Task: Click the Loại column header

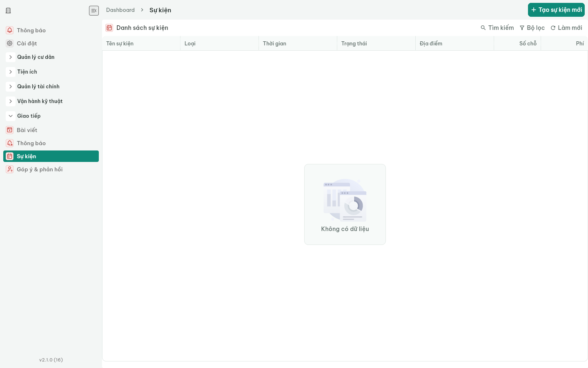Action: tap(220, 43)
